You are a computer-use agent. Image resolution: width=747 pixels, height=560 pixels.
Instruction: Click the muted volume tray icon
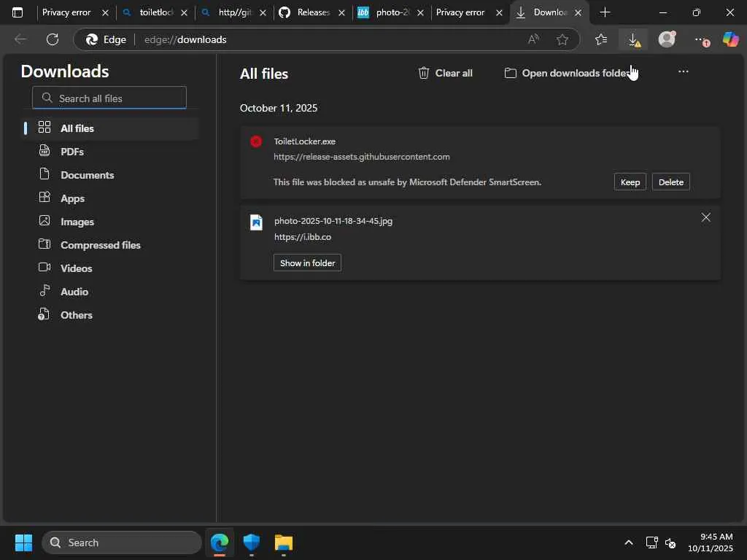[x=670, y=542]
